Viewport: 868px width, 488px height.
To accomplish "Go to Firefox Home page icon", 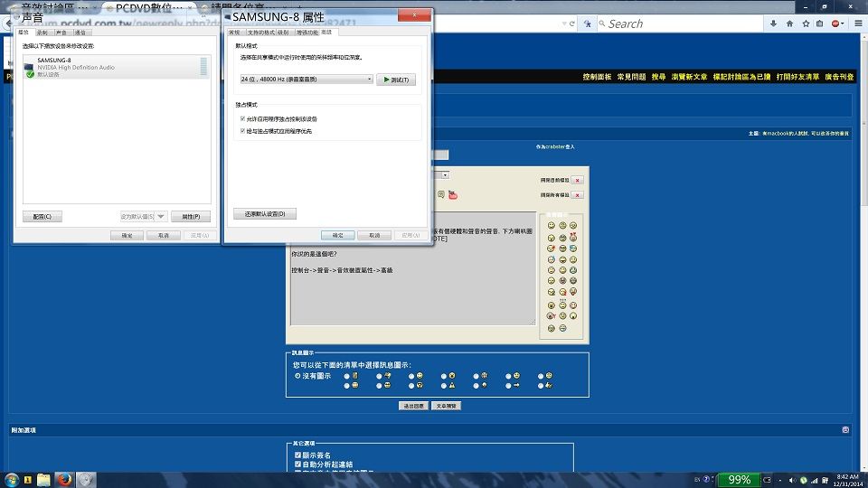I will (789, 23).
